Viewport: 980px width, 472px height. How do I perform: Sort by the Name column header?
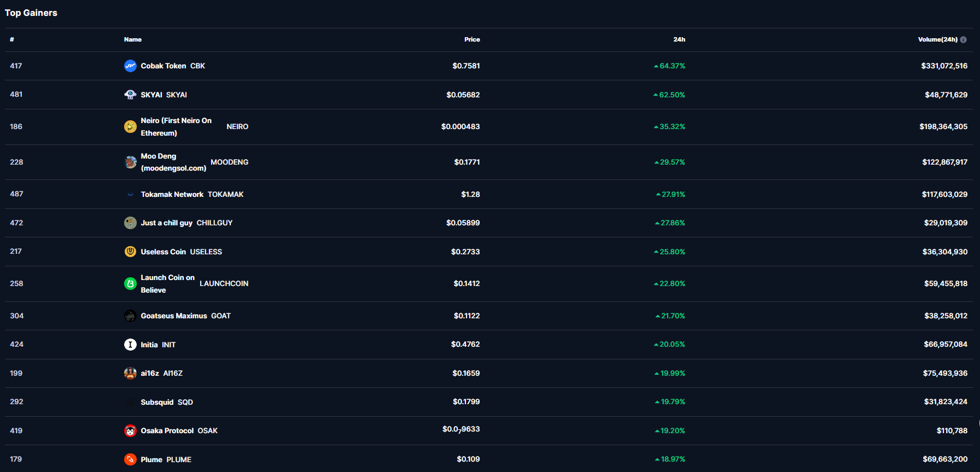[x=133, y=40]
